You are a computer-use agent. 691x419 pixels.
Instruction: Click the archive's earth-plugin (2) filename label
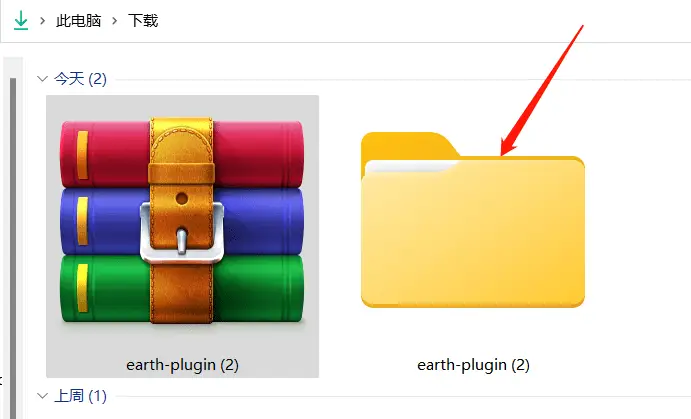pos(182,365)
